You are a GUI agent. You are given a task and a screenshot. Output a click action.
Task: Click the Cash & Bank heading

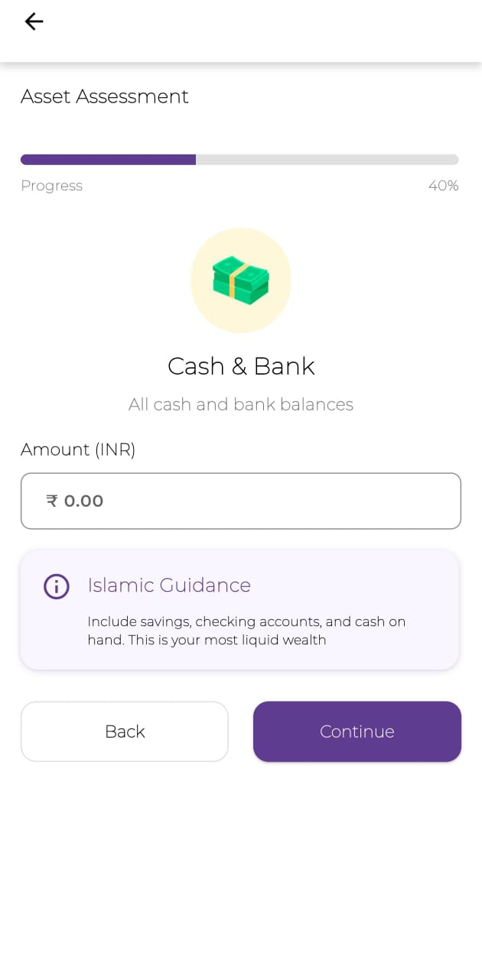(241, 366)
